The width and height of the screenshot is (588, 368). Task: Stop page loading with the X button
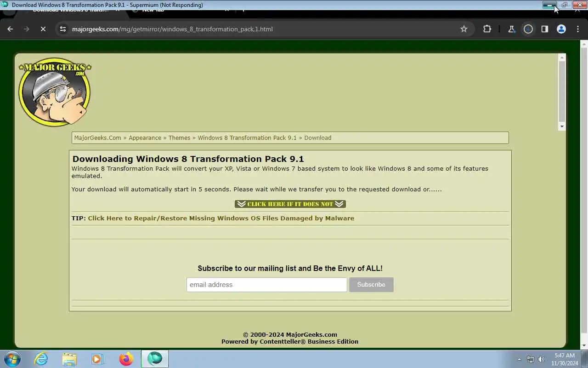[x=43, y=29]
